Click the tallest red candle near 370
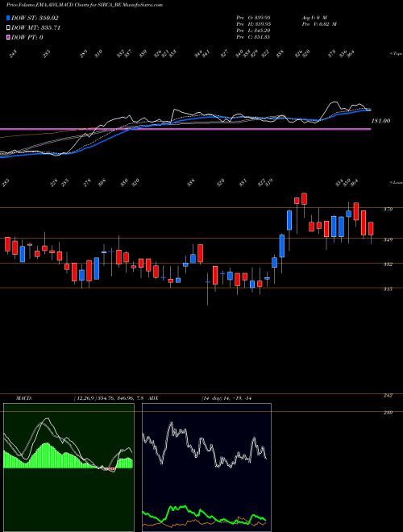Viewport: 403px width, 532px height. point(355,211)
